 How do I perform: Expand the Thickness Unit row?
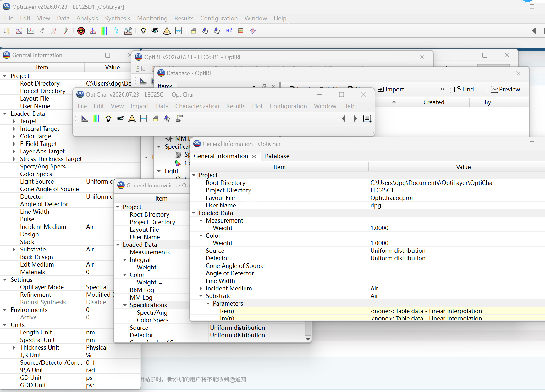pos(14,348)
